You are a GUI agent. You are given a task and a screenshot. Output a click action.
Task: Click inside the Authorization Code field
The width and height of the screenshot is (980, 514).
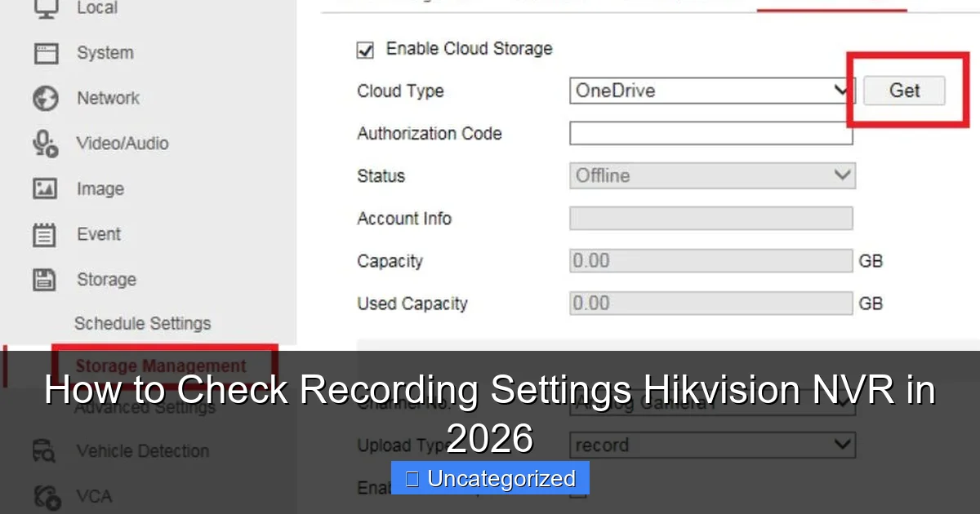pyautogui.click(x=710, y=133)
